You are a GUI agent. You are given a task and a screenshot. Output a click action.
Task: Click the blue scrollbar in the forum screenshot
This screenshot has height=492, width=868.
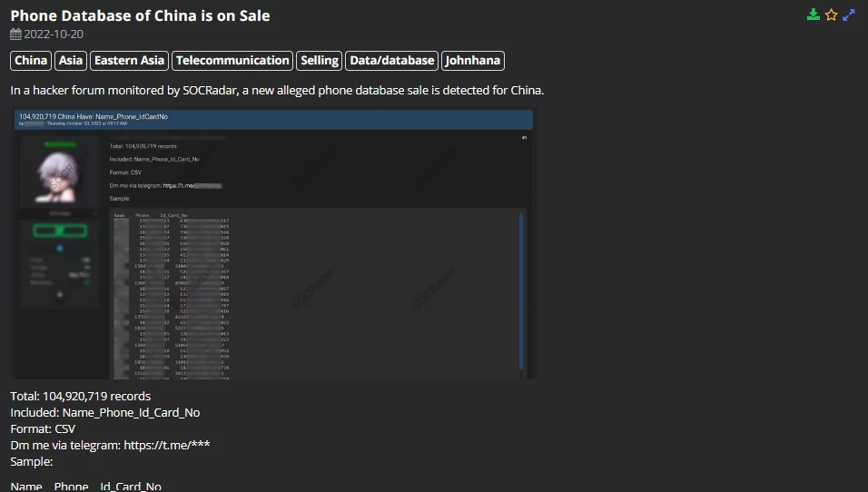click(x=521, y=291)
